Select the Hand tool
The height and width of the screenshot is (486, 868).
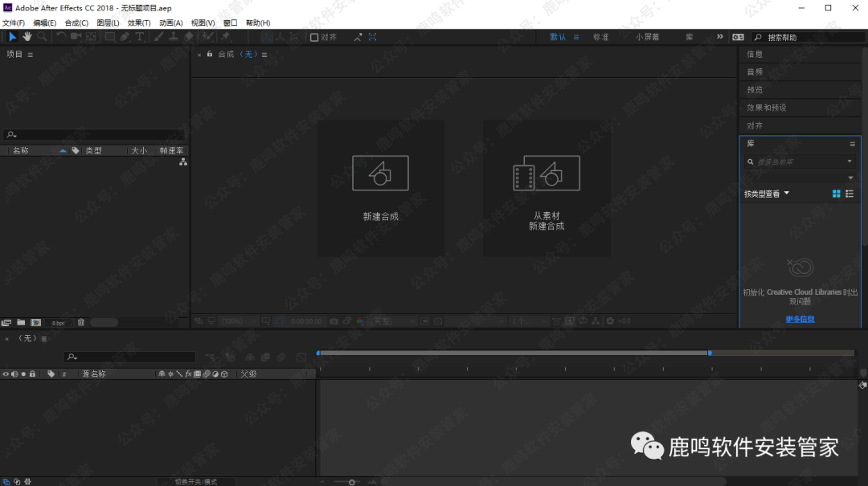point(27,37)
